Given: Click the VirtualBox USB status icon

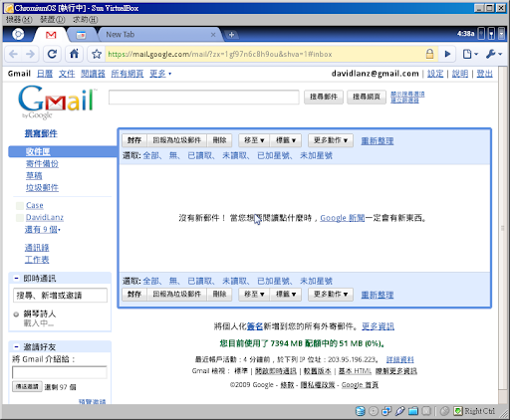Looking at the screenshot, I should point(399,411).
